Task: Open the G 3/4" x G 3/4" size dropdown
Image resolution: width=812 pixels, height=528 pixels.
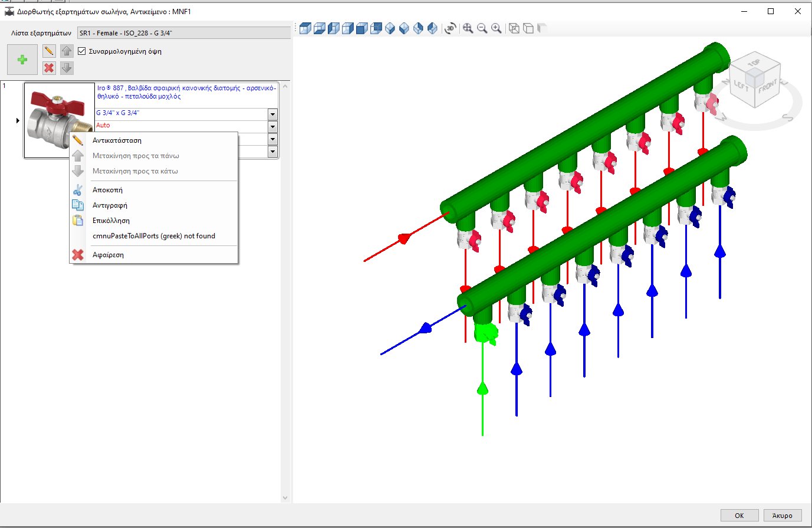Action: [272, 114]
